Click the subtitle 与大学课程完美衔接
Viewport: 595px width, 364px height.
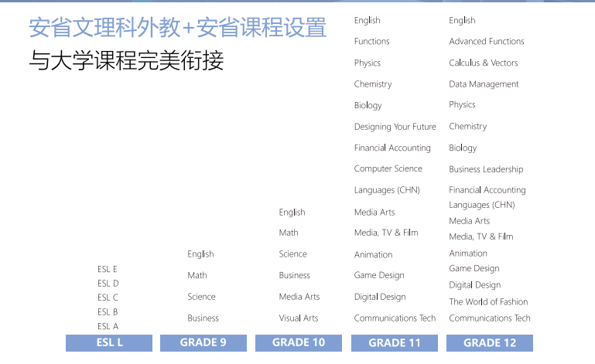(126, 60)
